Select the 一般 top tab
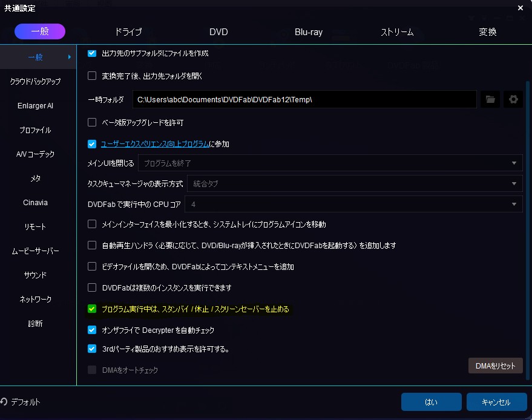This screenshot has width=532, height=420. [40, 31]
